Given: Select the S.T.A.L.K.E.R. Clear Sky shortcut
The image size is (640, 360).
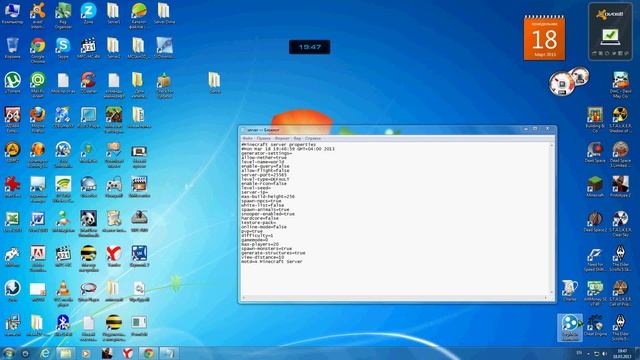Looking at the screenshot, I should 620,224.
